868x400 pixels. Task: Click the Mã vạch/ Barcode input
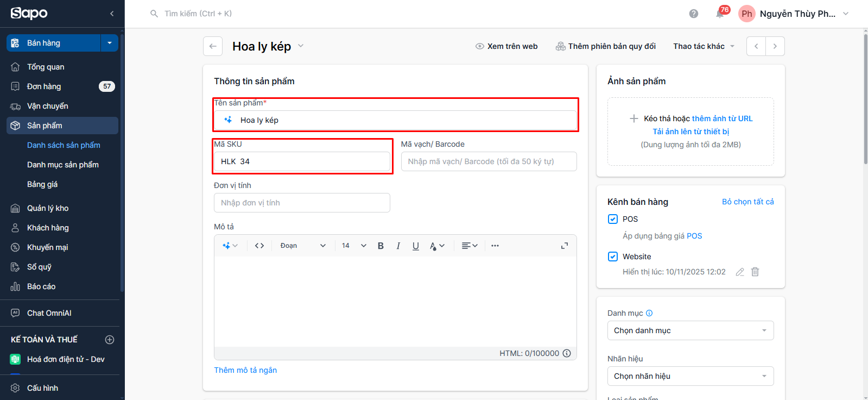click(489, 161)
